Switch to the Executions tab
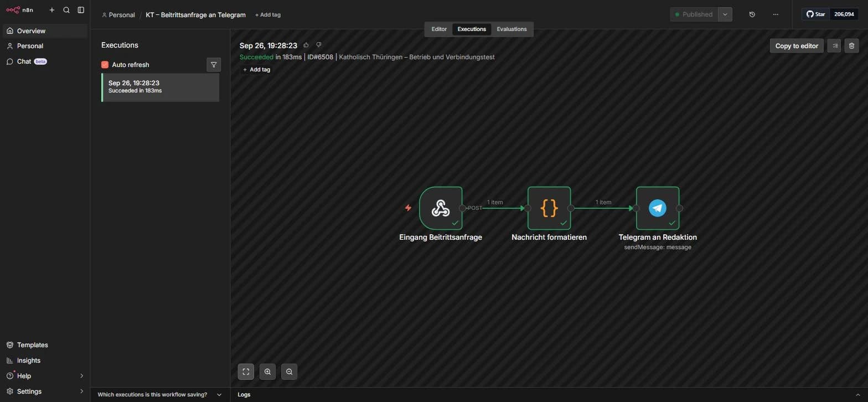Image resolution: width=868 pixels, height=402 pixels. click(x=472, y=29)
